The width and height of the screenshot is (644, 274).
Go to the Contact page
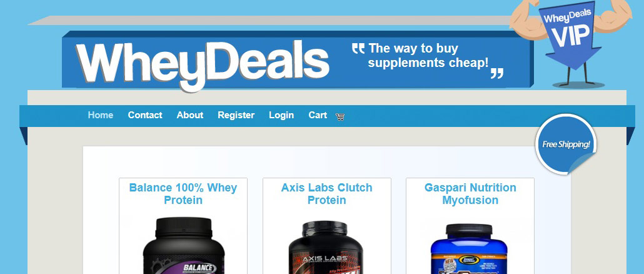(145, 115)
